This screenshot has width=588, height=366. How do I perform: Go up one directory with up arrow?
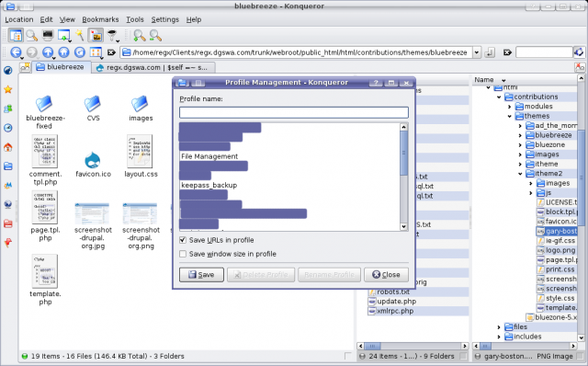[x=48, y=52]
